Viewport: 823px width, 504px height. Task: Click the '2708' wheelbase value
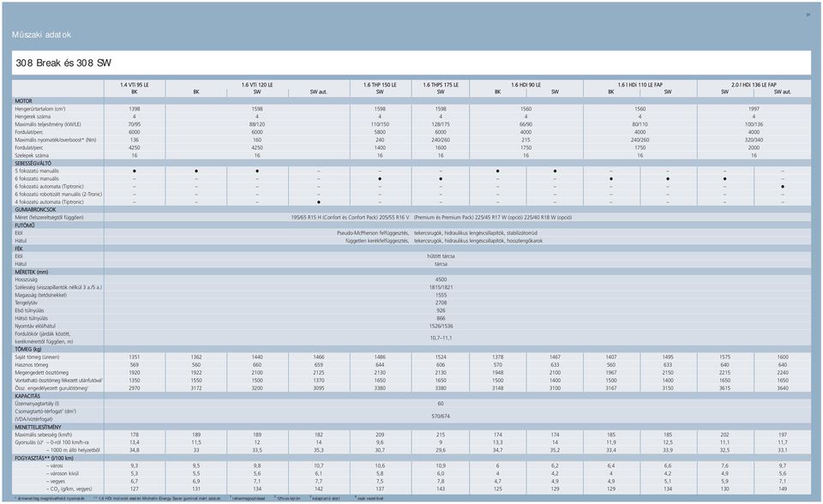point(441,303)
